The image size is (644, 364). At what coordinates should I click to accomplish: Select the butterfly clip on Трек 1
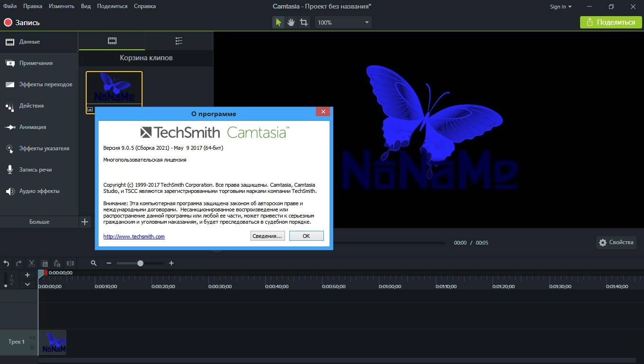[53, 342]
